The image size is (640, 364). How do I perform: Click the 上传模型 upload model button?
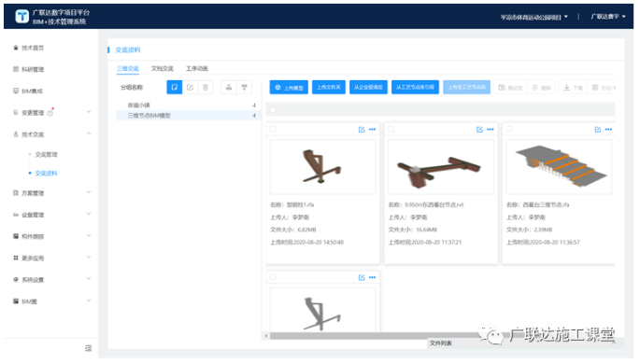[289, 87]
